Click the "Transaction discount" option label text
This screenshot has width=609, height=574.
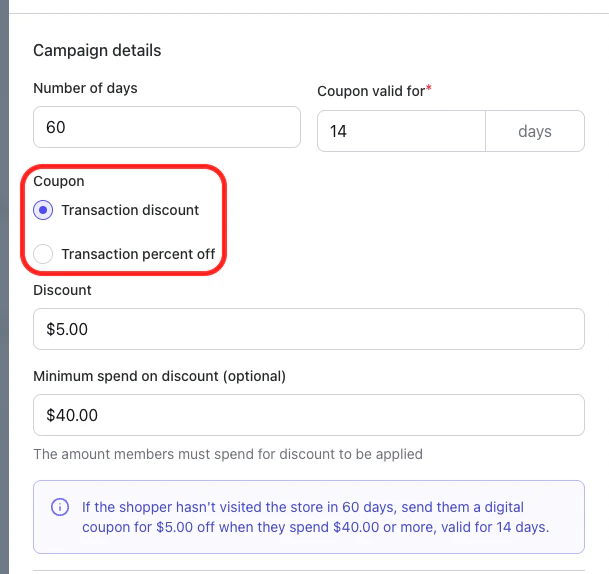pyautogui.click(x=130, y=210)
